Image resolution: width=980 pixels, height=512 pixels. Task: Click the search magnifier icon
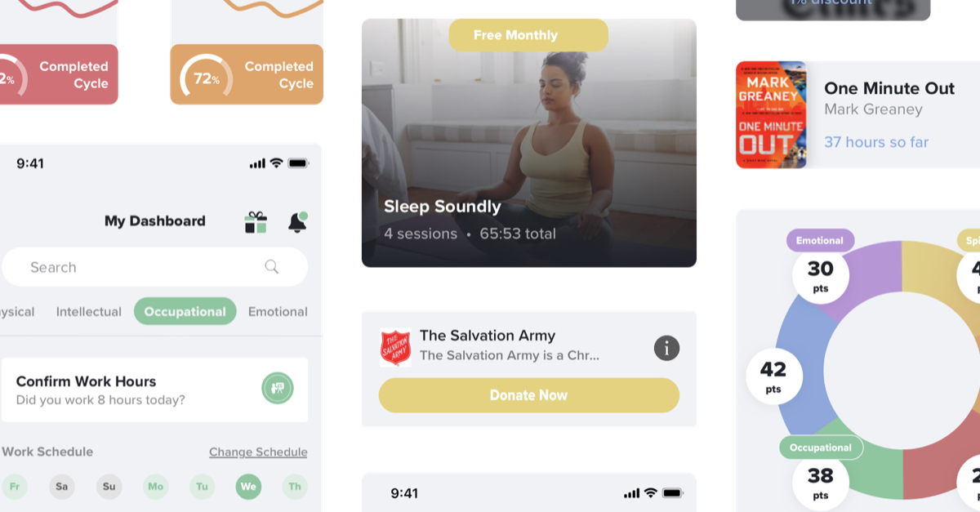[x=272, y=266]
